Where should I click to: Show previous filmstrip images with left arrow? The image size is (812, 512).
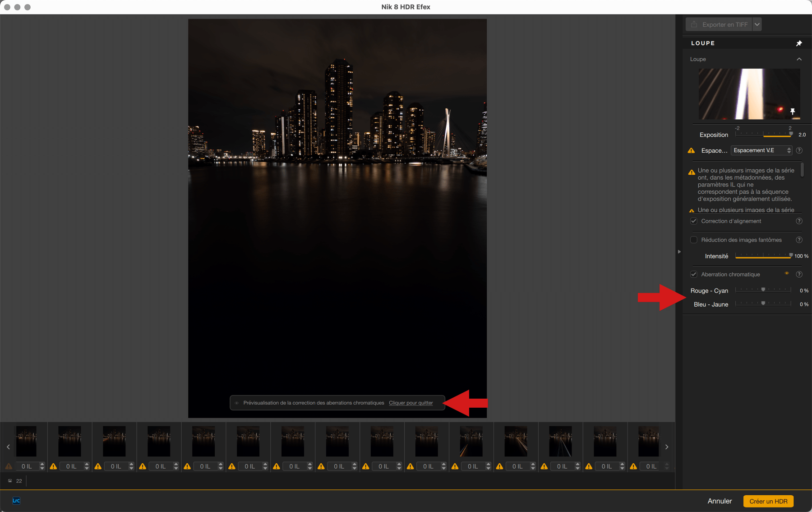[8, 447]
